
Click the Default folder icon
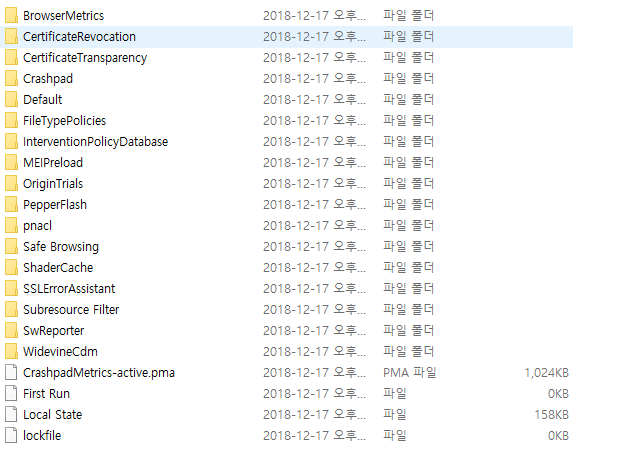tap(11, 99)
